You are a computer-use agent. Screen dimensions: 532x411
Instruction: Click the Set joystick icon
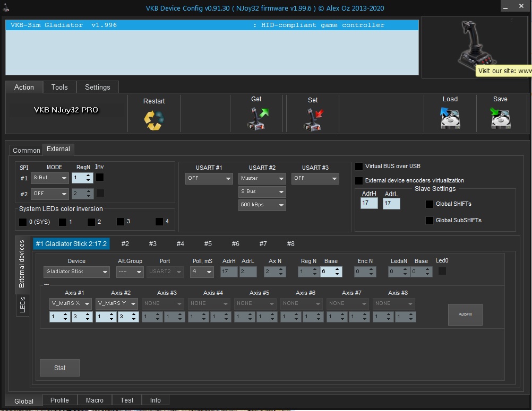coord(313,119)
